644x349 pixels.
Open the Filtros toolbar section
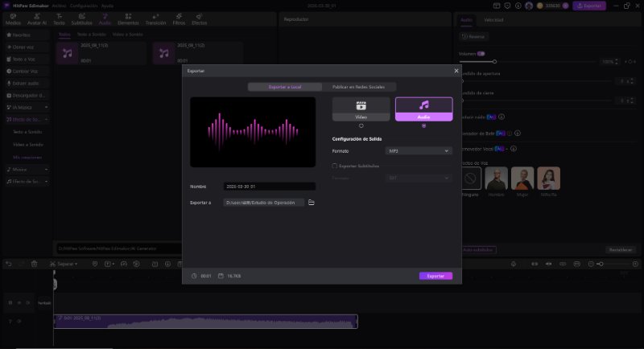[179, 19]
